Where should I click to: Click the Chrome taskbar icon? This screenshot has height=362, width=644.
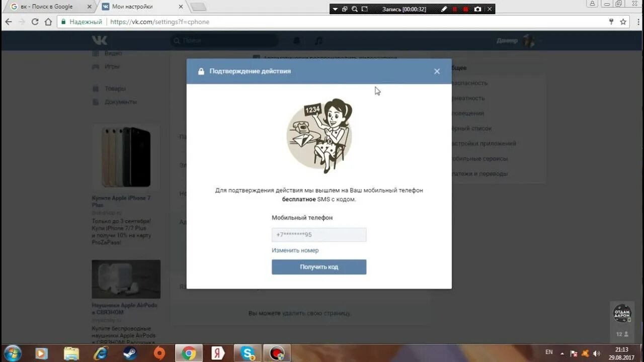[x=189, y=353]
